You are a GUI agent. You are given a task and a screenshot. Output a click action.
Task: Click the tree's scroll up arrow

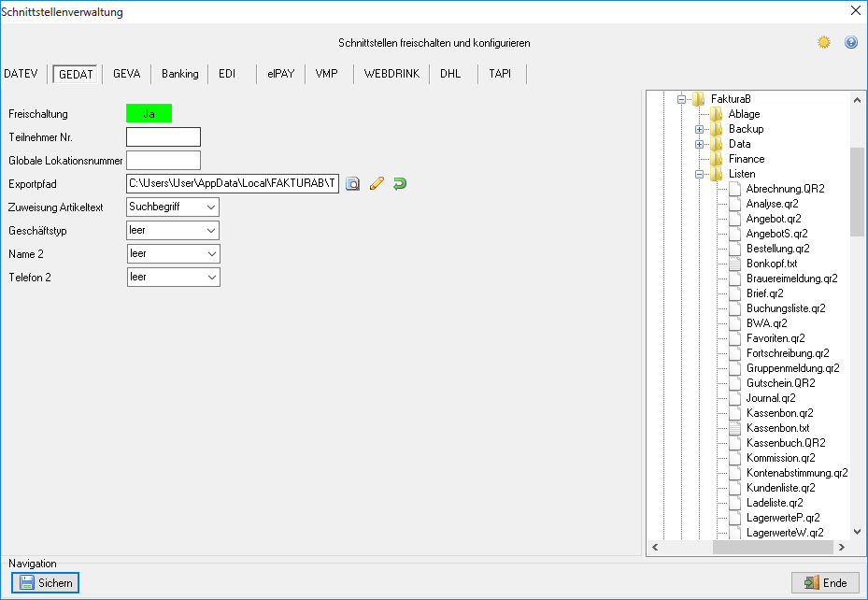[x=857, y=100]
